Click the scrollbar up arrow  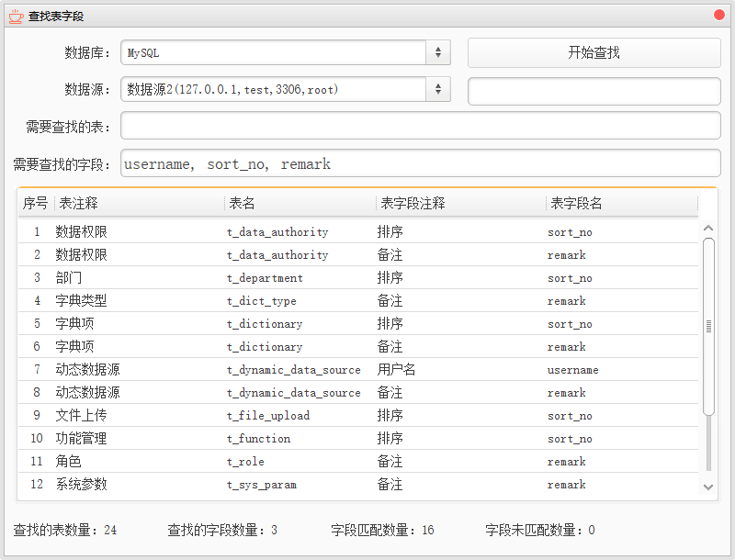point(708,228)
